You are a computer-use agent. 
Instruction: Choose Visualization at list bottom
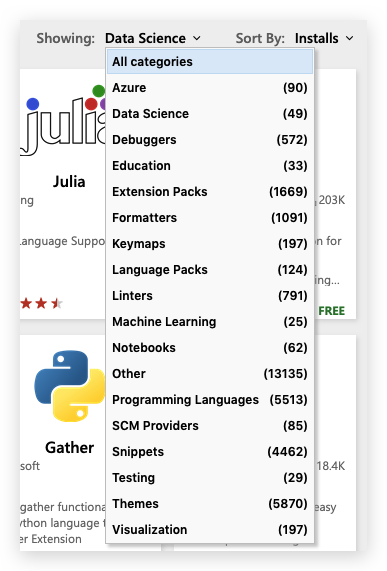(210, 530)
